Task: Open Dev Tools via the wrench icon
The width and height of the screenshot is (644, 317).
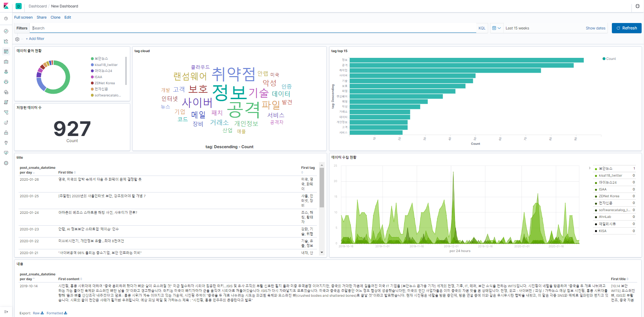Action: coord(6,143)
